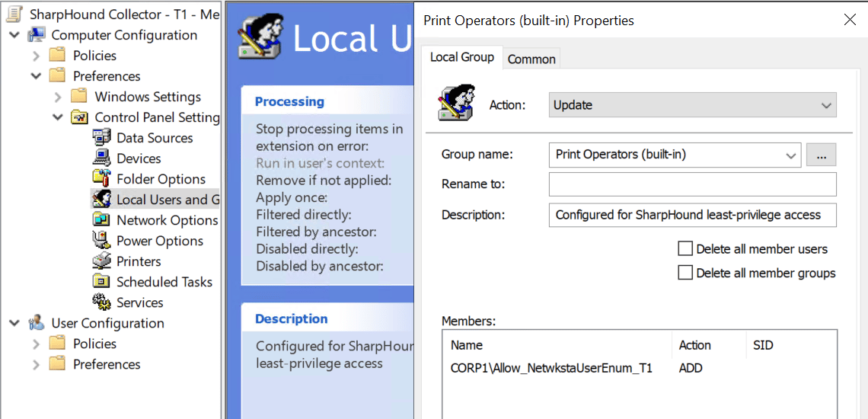Click the group icon beside Action field

pyautogui.click(x=457, y=103)
